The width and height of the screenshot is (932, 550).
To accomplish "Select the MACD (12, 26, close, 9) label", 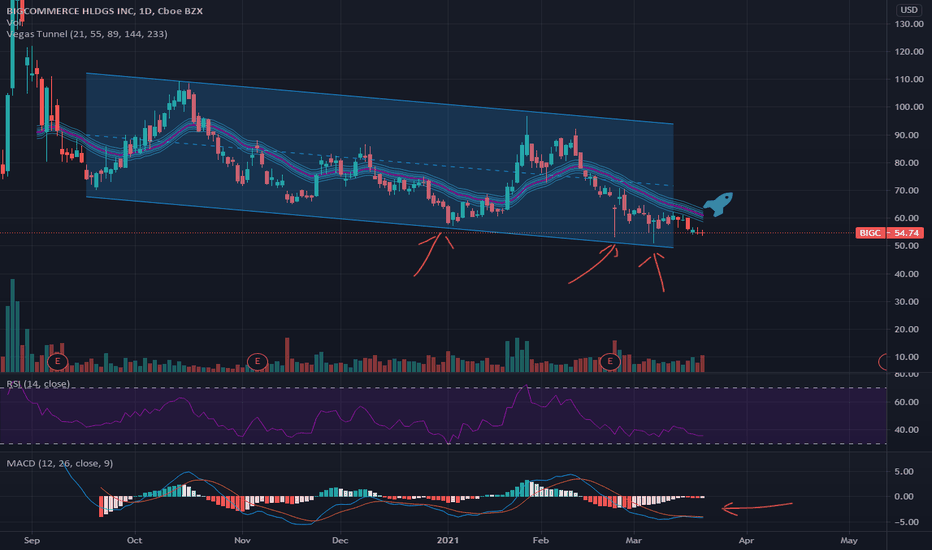I will coord(59,463).
